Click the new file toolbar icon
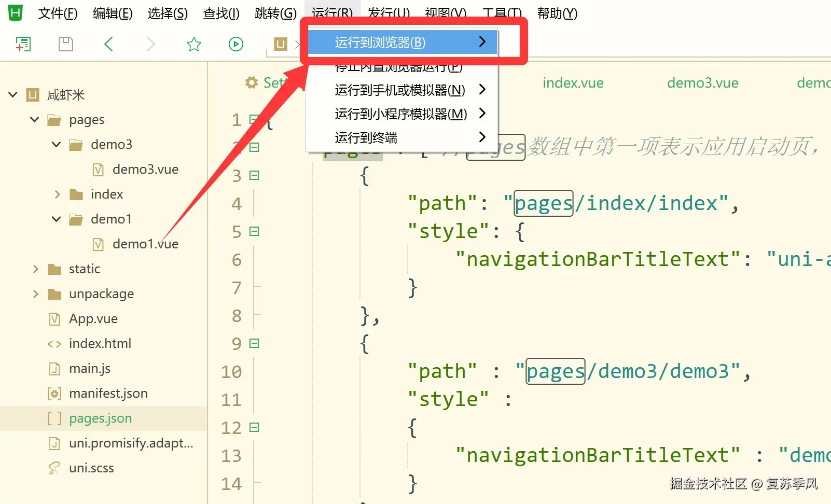This screenshot has width=831, height=504. click(23, 44)
